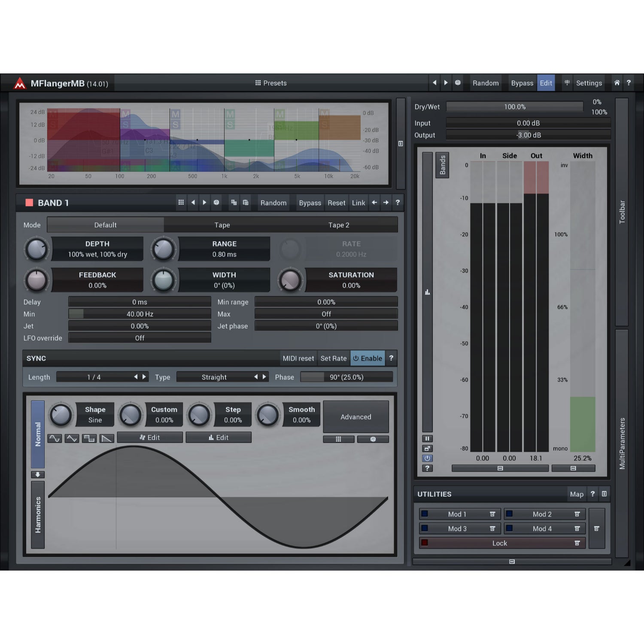
Task: Open Band 1 presets grid icon
Action: (181, 203)
